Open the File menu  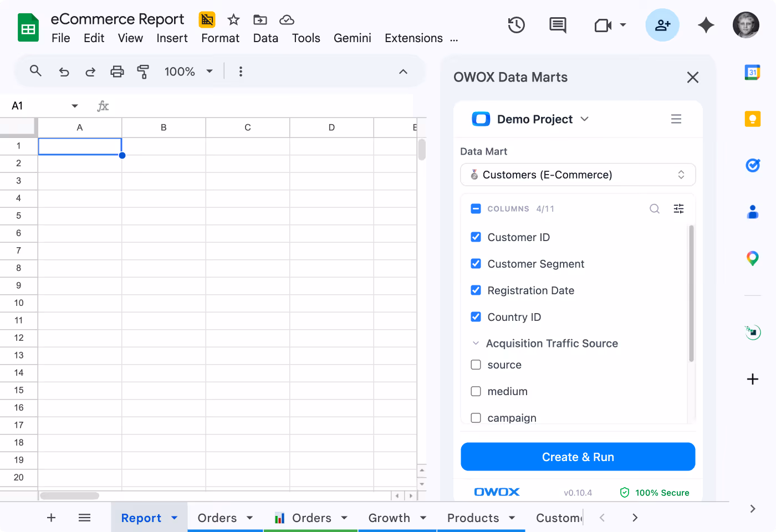(x=61, y=38)
